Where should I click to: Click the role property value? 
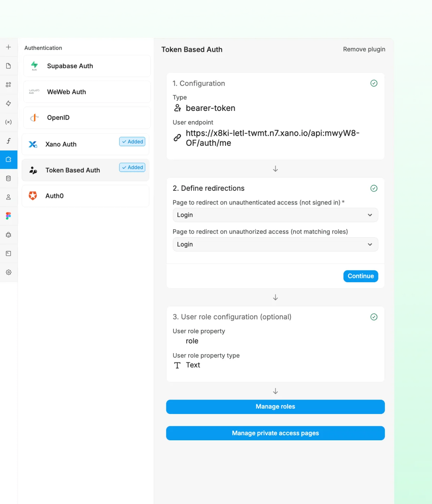[x=192, y=341]
